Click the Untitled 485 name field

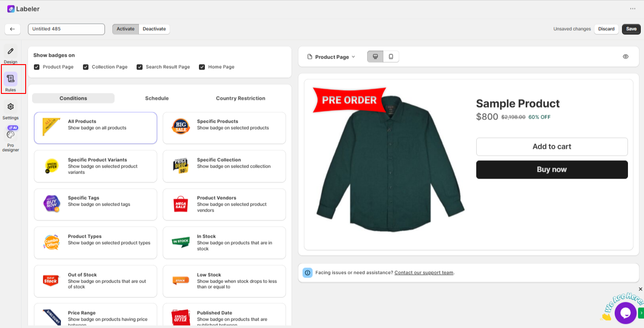66,29
